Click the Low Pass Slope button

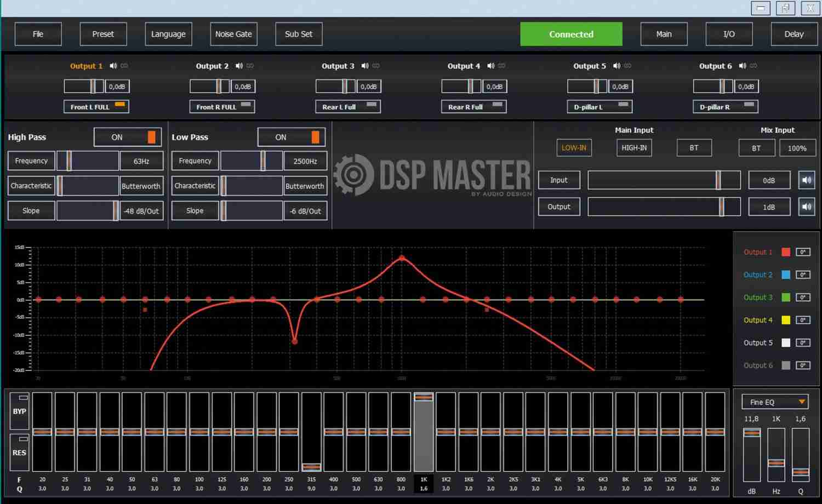pyautogui.click(x=195, y=211)
